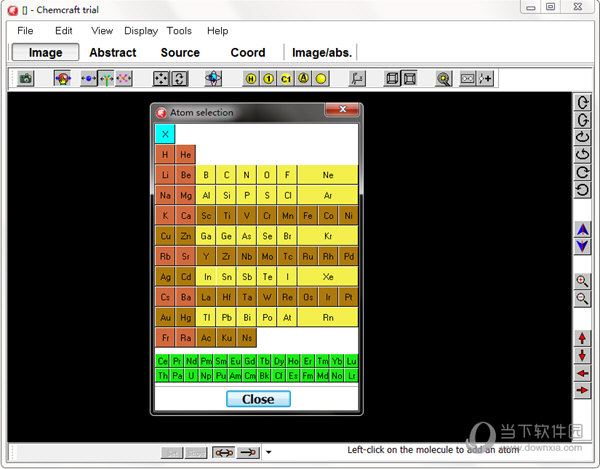Select hydrogen H in the periodic table
The image size is (600, 469).
click(x=165, y=155)
